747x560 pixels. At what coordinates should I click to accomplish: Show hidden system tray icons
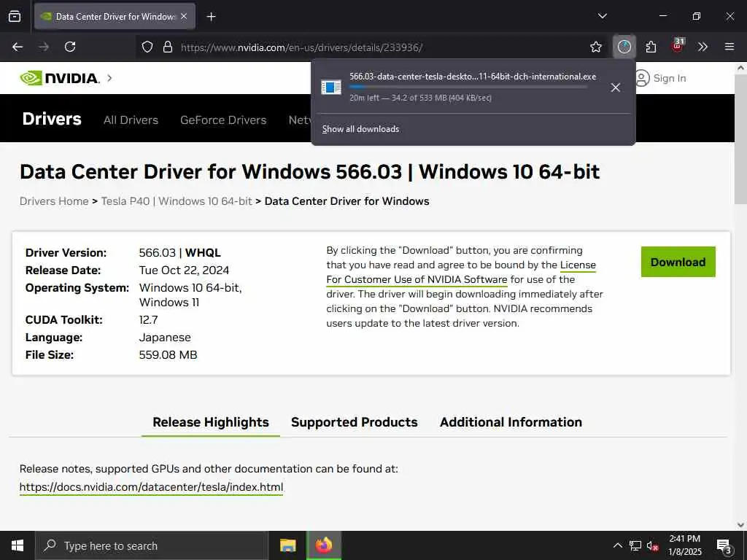click(617, 545)
